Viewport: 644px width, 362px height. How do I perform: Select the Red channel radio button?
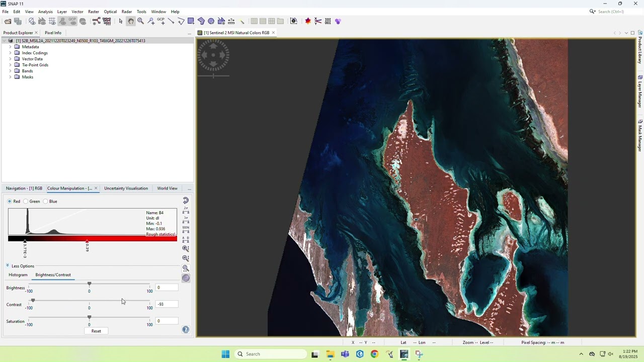coord(10,201)
